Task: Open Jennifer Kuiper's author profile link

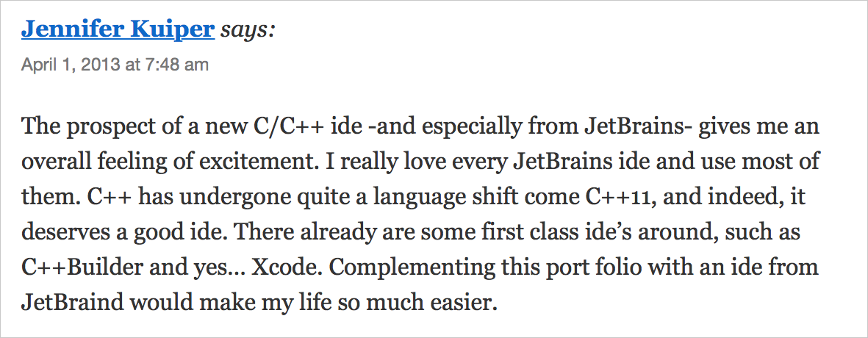Action: pos(118,31)
